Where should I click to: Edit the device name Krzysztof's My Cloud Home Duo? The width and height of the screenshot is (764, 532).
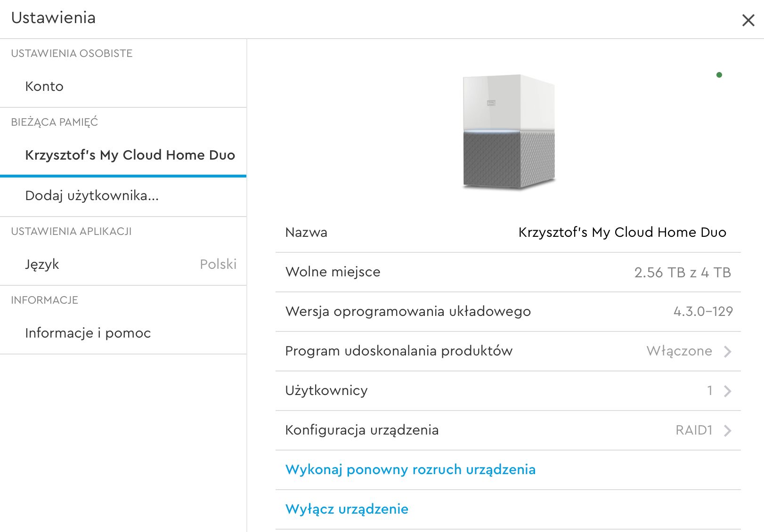click(x=622, y=232)
